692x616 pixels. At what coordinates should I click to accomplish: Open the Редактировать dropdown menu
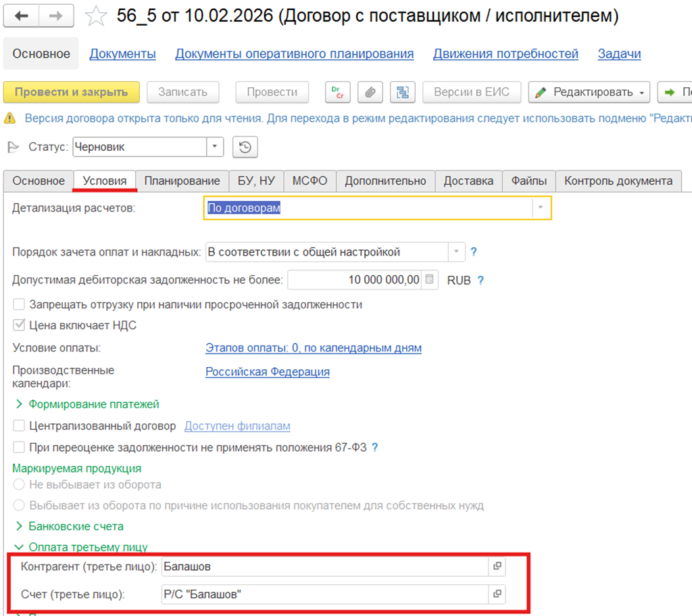point(589,92)
